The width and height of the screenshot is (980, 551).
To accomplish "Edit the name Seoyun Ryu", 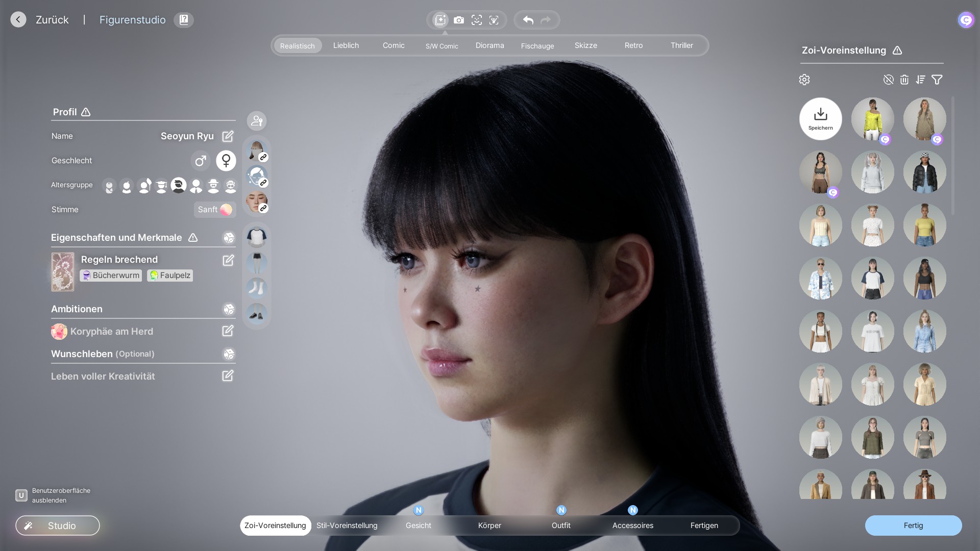I will (228, 136).
